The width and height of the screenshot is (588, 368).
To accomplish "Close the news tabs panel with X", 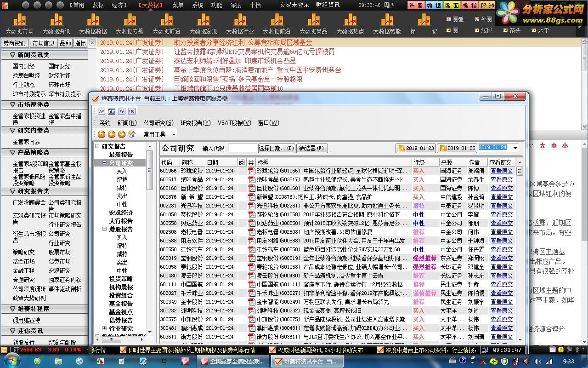I will pos(92,43).
